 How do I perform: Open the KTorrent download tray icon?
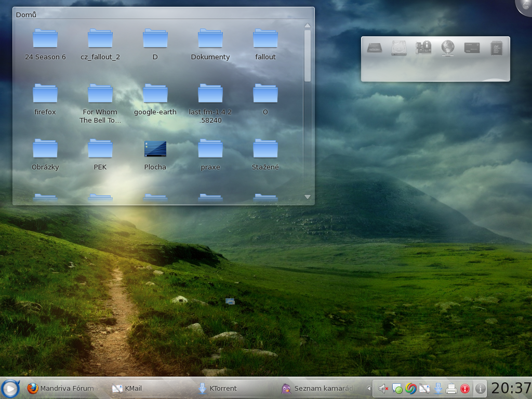tap(438, 389)
